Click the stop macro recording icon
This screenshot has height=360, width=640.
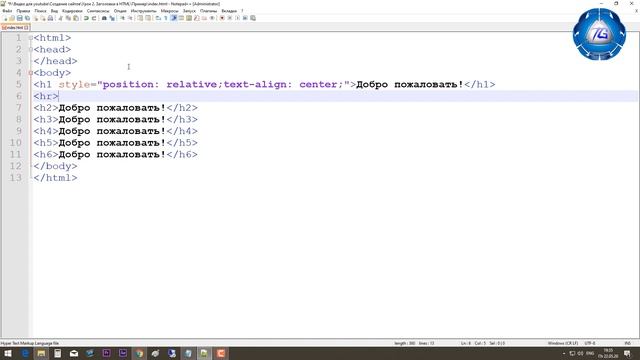pyautogui.click(x=229, y=18)
